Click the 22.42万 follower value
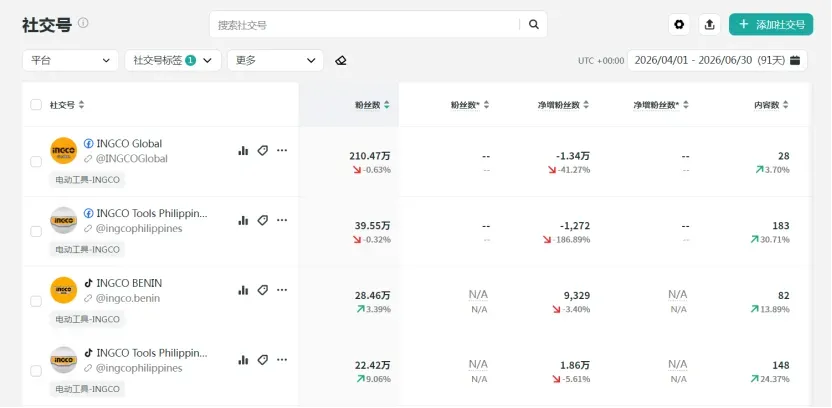The image size is (832, 408). click(372, 366)
